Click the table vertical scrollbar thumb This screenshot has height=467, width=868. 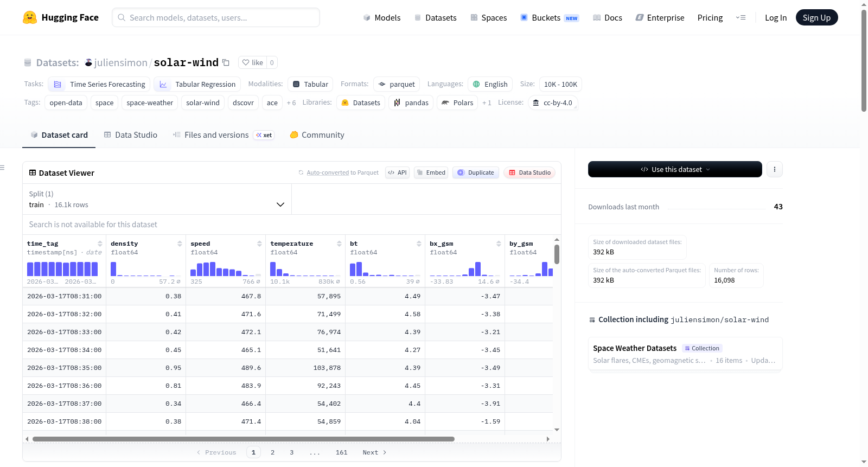click(x=557, y=254)
